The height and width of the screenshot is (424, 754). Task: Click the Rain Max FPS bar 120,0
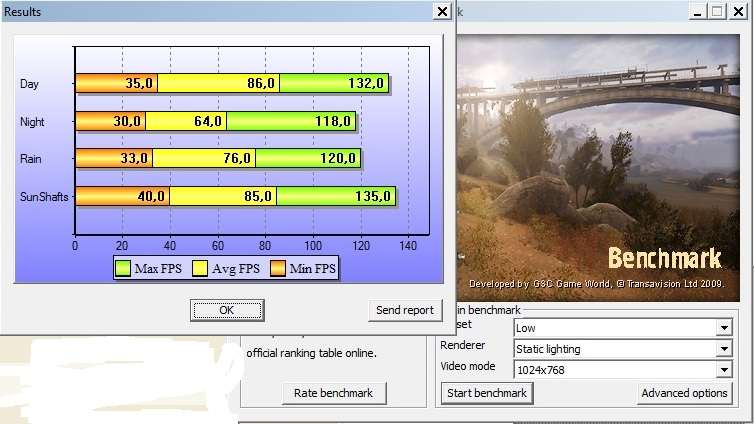pyautogui.click(x=308, y=158)
